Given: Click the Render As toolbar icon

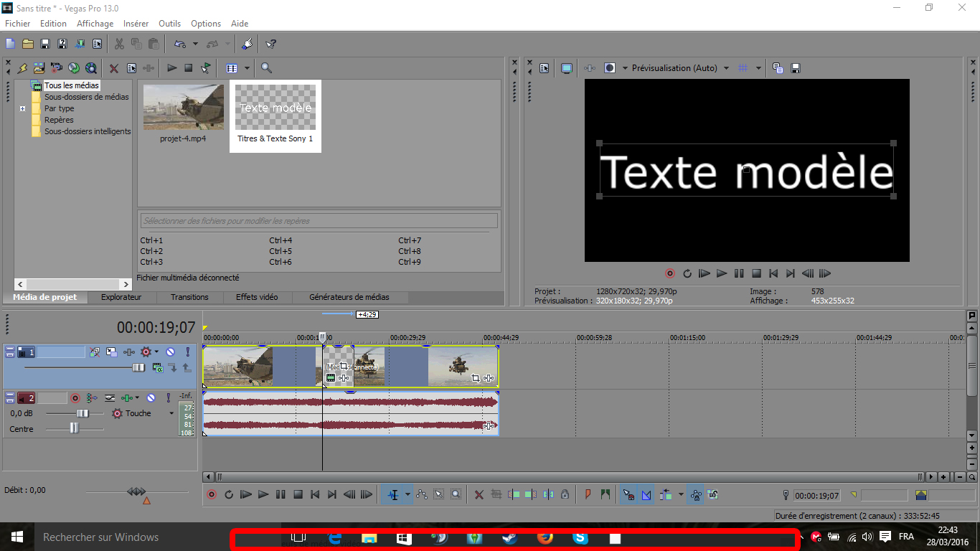Looking at the screenshot, I should click(x=80, y=44).
